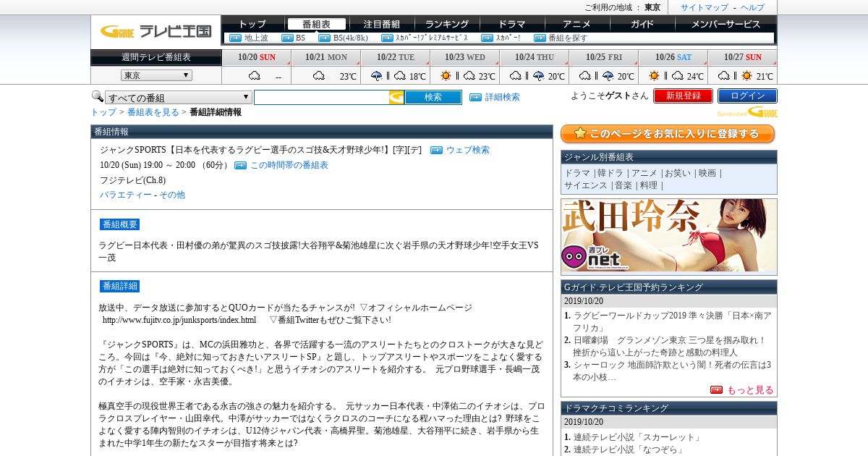868x456 pixels.
Task: Click the その他 genre link
Action: 172,195
